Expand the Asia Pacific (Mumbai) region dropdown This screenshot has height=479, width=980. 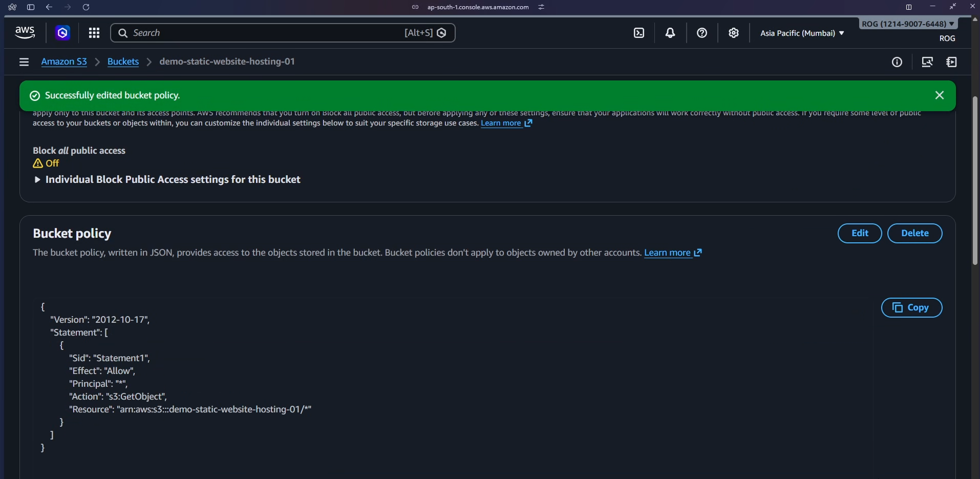point(802,33)
